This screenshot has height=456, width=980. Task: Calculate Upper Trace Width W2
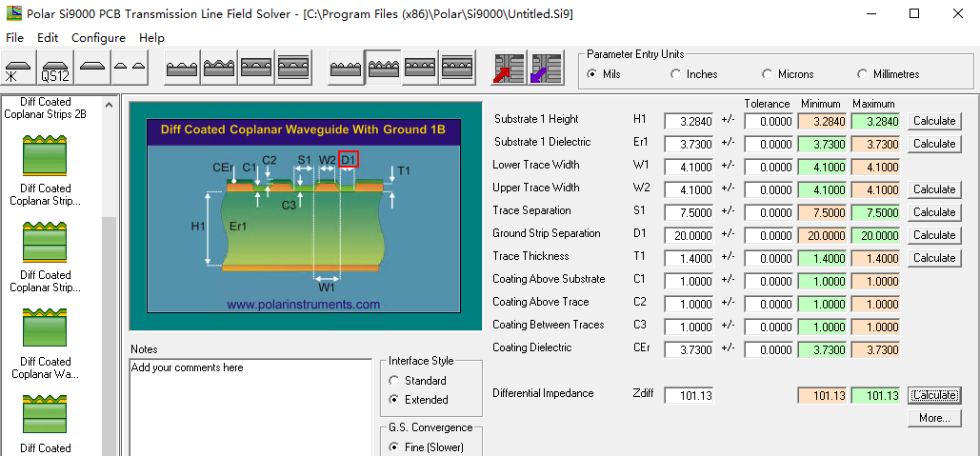(x=933, y=189)
